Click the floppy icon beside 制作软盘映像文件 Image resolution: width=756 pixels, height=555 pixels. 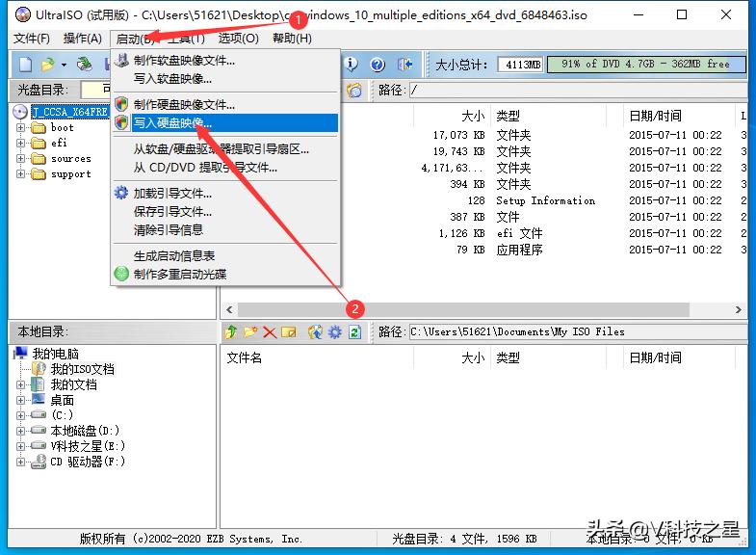point(121,61)
